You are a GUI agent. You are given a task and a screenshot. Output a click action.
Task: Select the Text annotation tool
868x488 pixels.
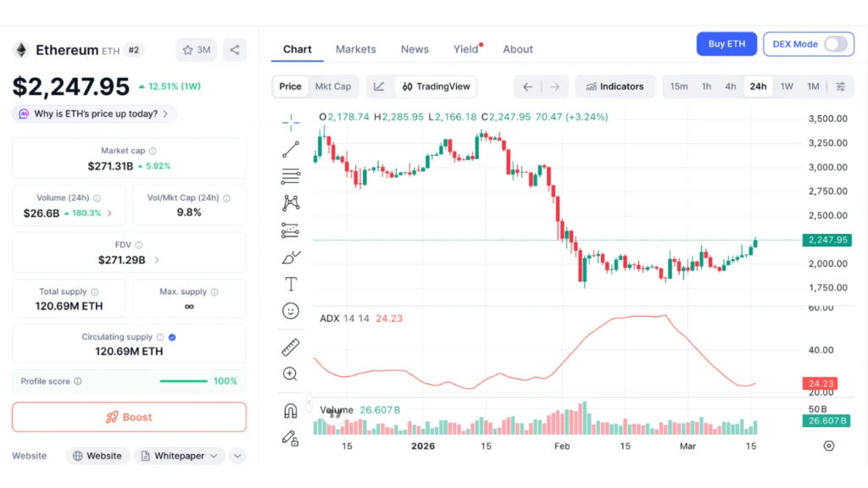coord(291,285)
